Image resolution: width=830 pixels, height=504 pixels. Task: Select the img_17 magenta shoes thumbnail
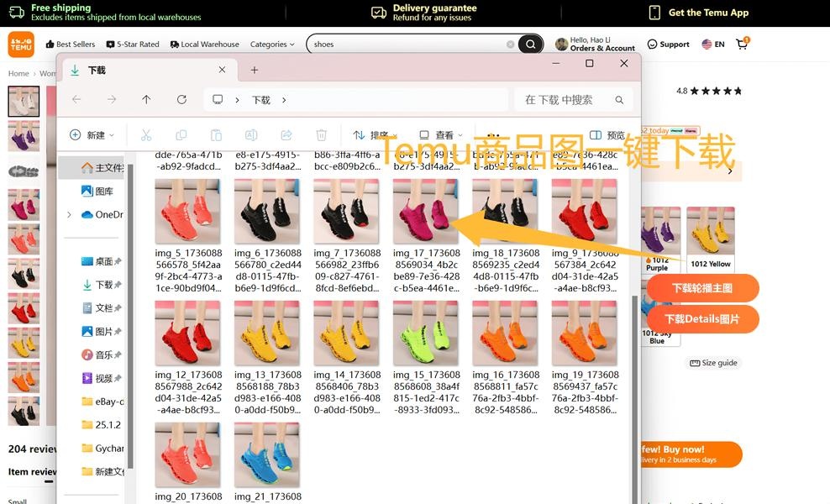click(x=426, y=211)
